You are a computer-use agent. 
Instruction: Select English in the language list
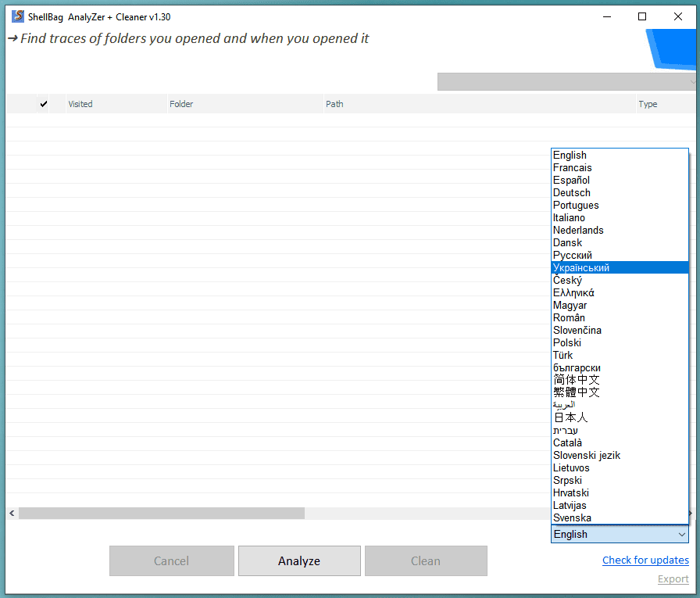[x=620, y=155]
